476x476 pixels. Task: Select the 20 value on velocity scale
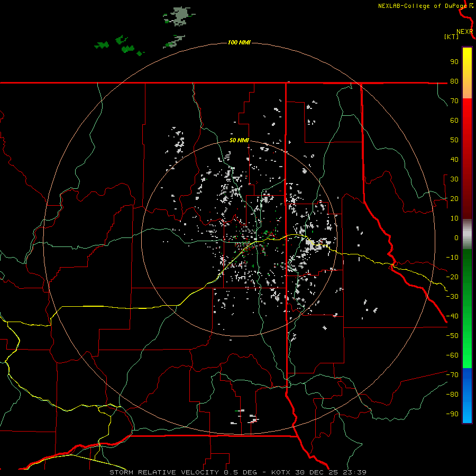click(454, 199)
